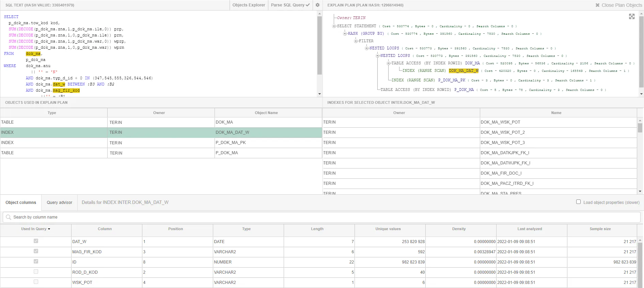Enable Load object properties (slower) checkbox

coord(578,202)
